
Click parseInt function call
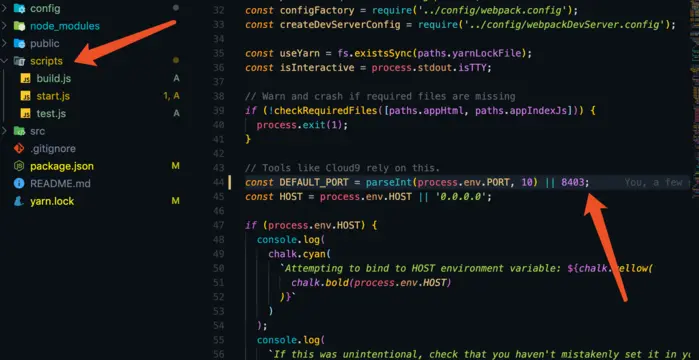[x=389, y=182]
